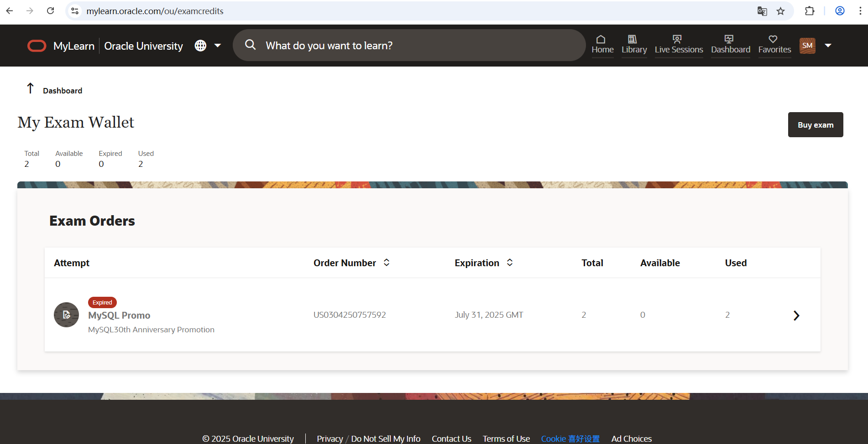This screenshot has height=444, width=868.
Task: Click the SM user avatar
Action: [807, 46]
